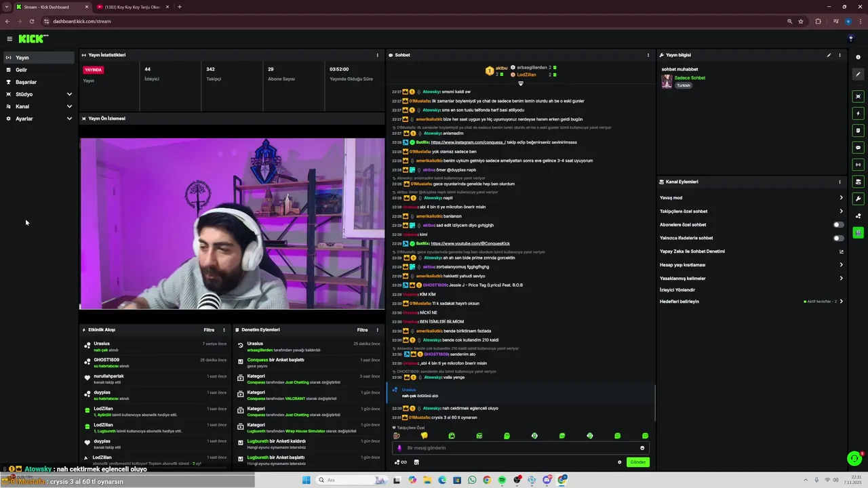
Task: Click the taskbar search box
Action: [x=351, y=480]
